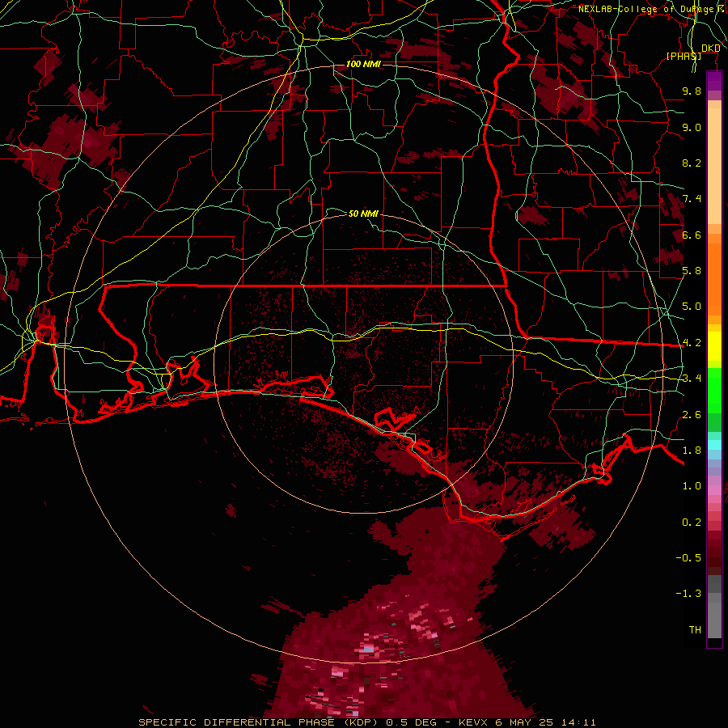
Task: Click the 5.0 scale value
Action: coord(692,307)
